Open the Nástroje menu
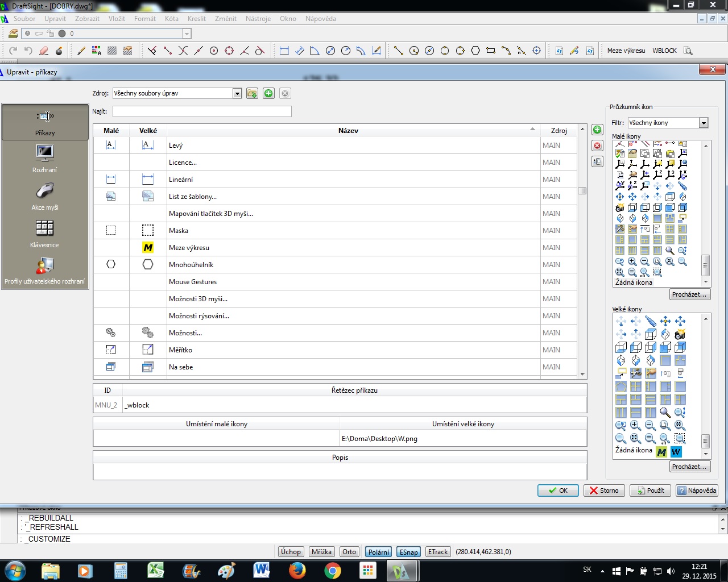The image size is (728, 582). tap(258, 19)
